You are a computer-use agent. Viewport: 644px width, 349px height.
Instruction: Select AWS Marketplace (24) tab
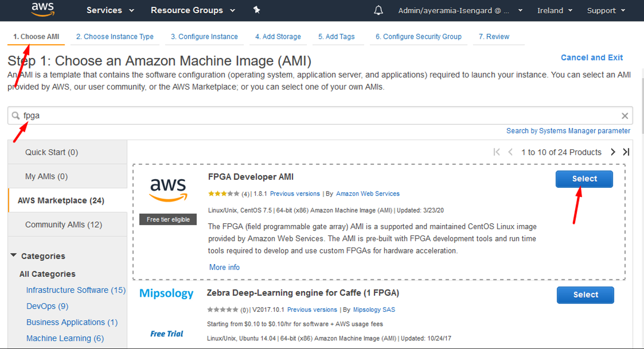coord(67,200)
